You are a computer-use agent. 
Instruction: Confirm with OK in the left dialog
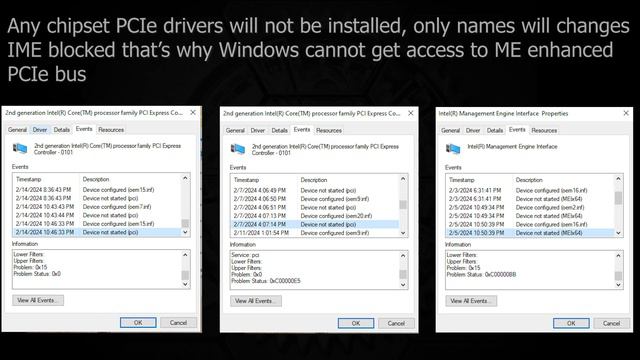138,322
